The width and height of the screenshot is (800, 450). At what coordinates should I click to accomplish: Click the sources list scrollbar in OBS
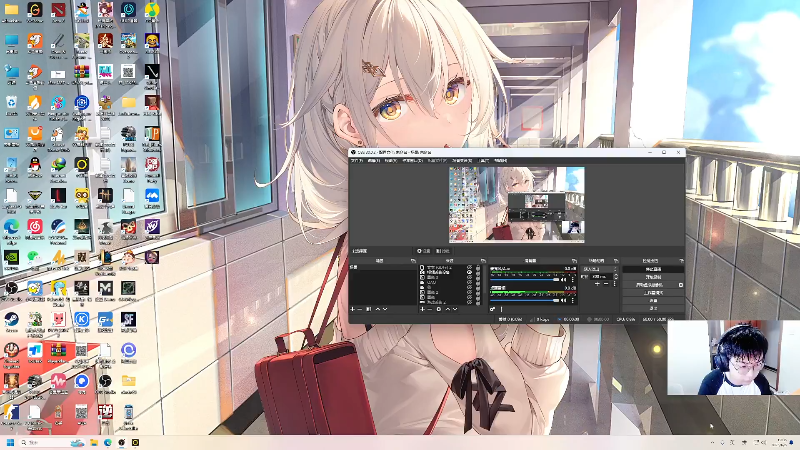point(486,279)
